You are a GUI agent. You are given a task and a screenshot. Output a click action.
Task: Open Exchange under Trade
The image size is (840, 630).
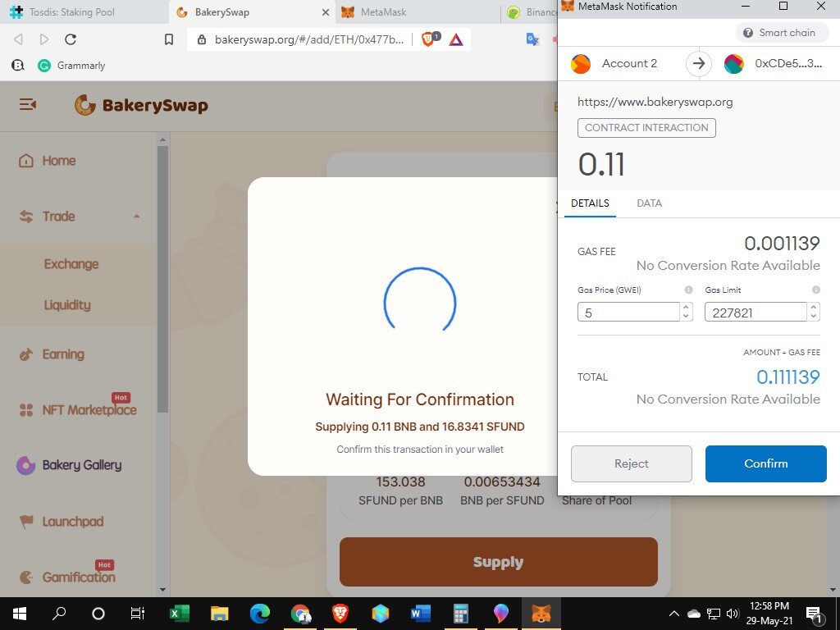pos(71,264)
